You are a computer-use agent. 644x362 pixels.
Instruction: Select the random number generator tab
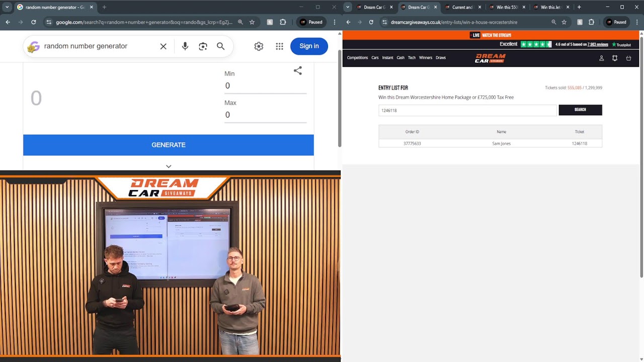point(54,7)
